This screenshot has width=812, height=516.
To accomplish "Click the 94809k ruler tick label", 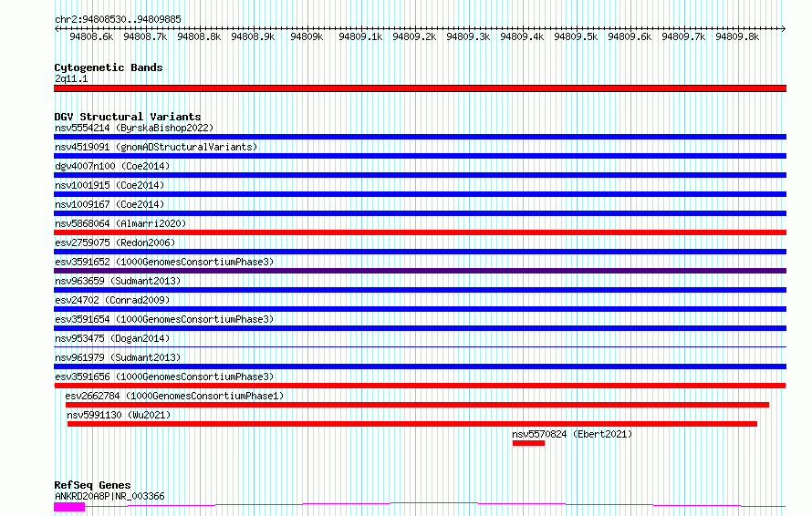I will point(307,36).
